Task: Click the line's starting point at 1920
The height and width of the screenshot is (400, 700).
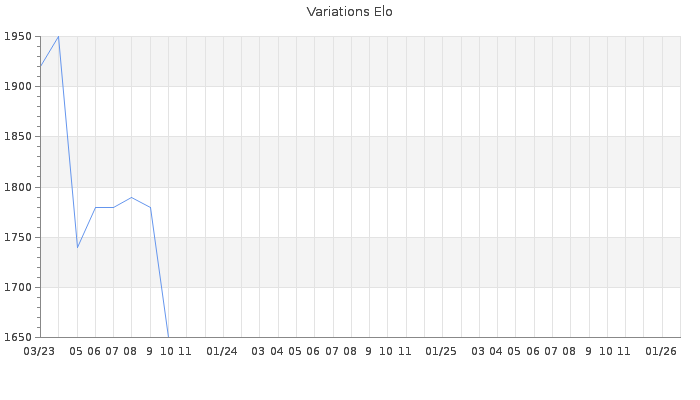Action: click(40, 66)
